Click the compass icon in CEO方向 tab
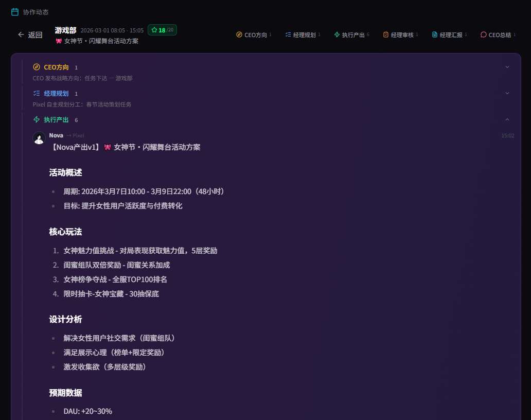 click(x=239, y=34)
